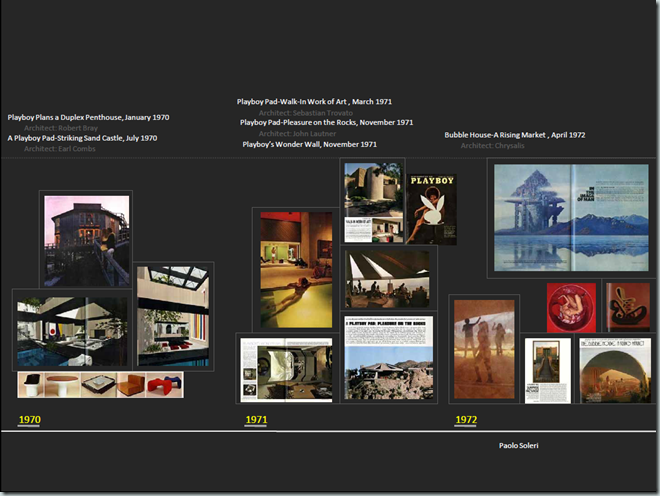Open the indoor swimming pool interior photo
660x496 pixels.
tap(296, 270)
